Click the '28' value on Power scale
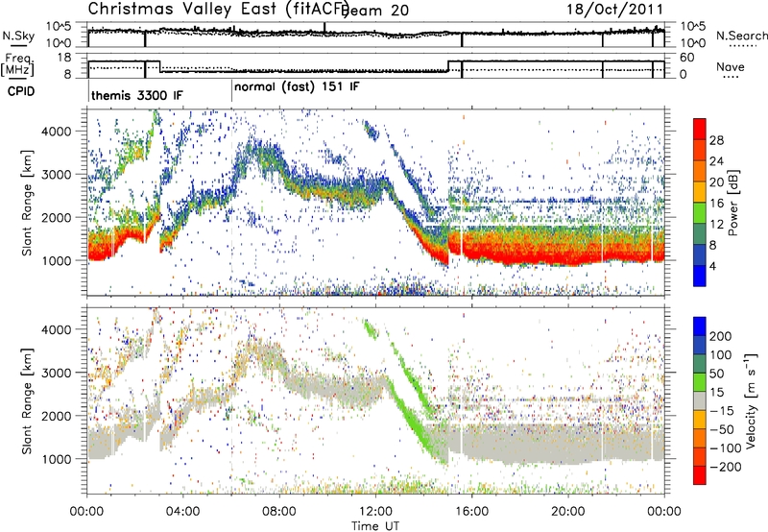 [x=716, y=140]
